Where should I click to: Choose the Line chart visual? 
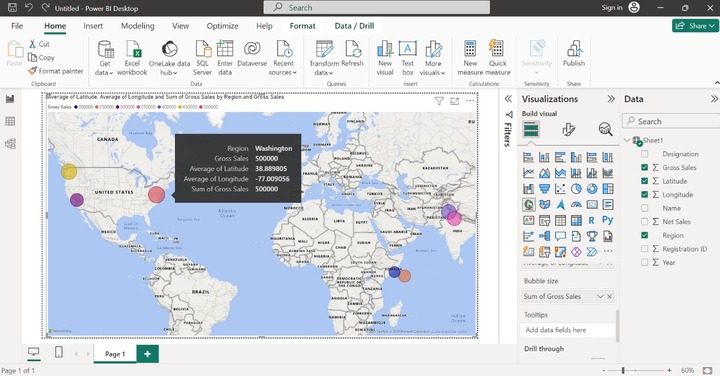(529, 173)
